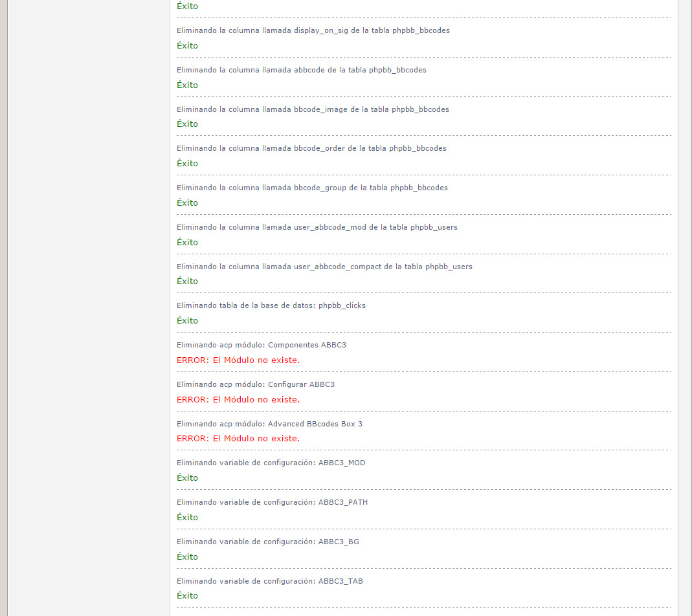Select the bbcode_image column removal text
The height and width of the screenshot is (616, 692).
313,109
